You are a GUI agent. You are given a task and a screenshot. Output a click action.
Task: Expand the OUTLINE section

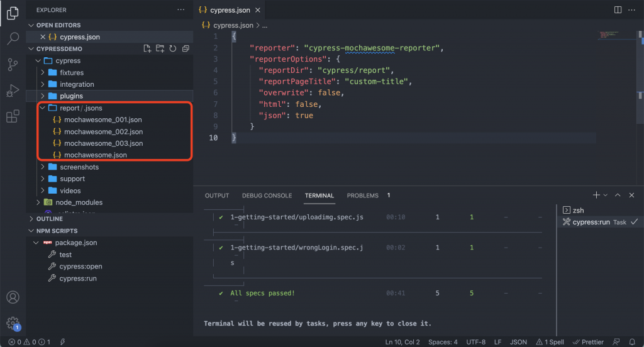[x=31, y=219]
